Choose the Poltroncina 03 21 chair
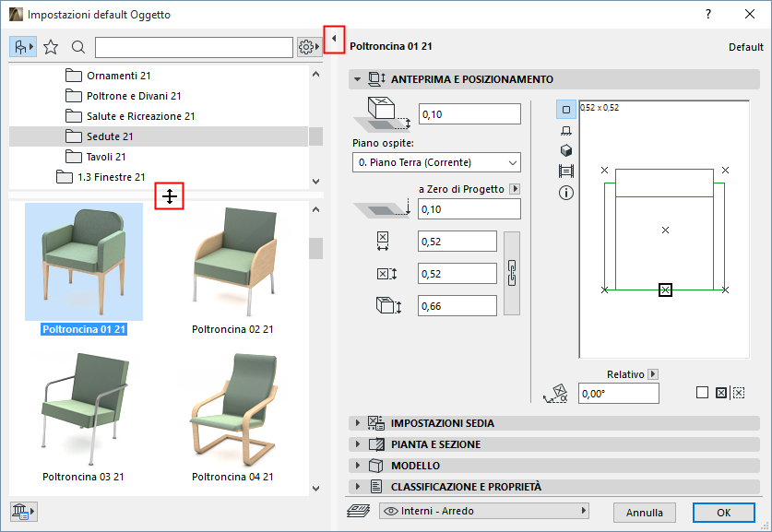This screenshot has width=772, height=532. (84, 409)
